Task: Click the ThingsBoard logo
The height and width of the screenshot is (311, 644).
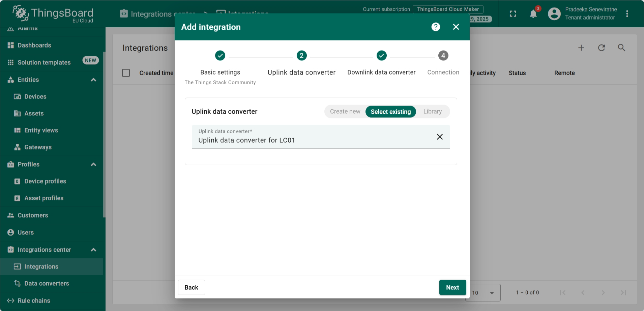Action: pos(53,14)
